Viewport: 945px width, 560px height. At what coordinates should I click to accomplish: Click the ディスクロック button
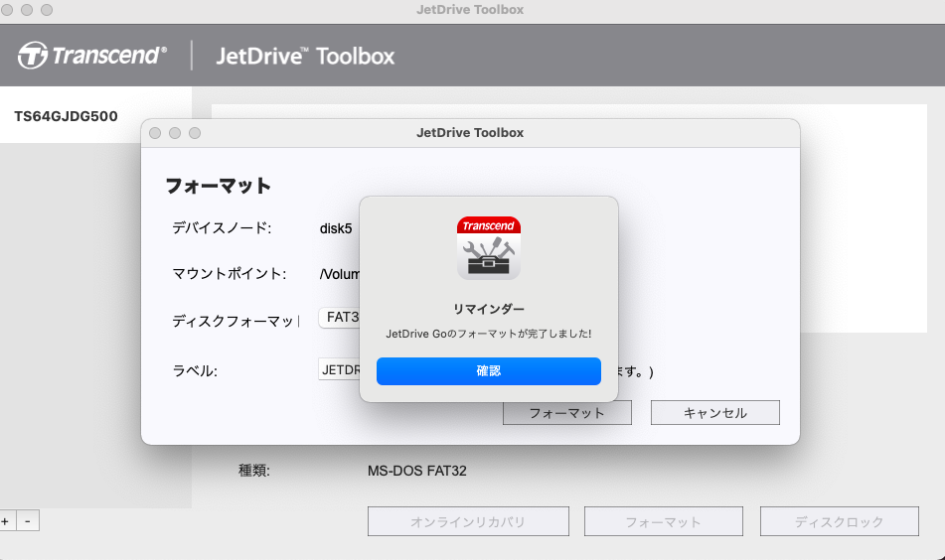[839, 521]
